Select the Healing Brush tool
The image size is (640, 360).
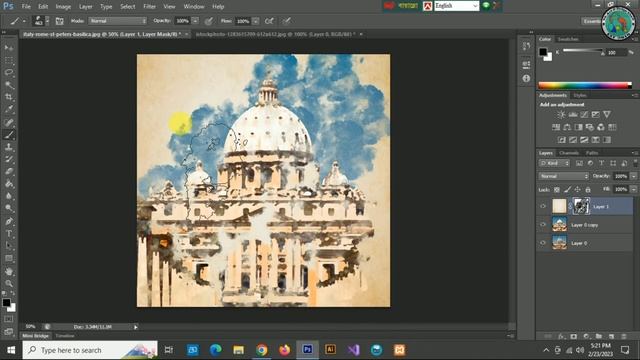click(x=9, y=122)
